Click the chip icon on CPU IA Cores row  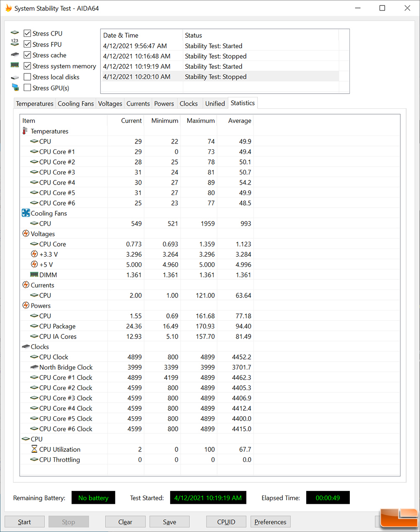coord(34,336)
